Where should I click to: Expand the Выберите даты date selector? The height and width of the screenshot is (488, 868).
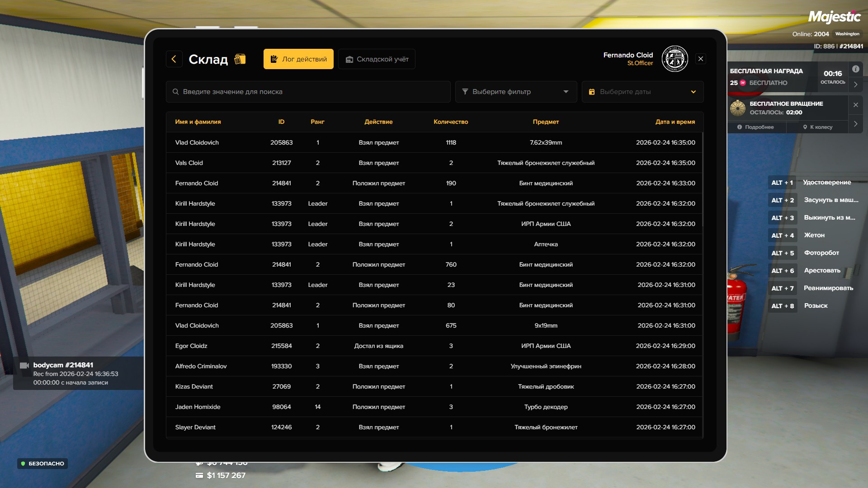693,92
